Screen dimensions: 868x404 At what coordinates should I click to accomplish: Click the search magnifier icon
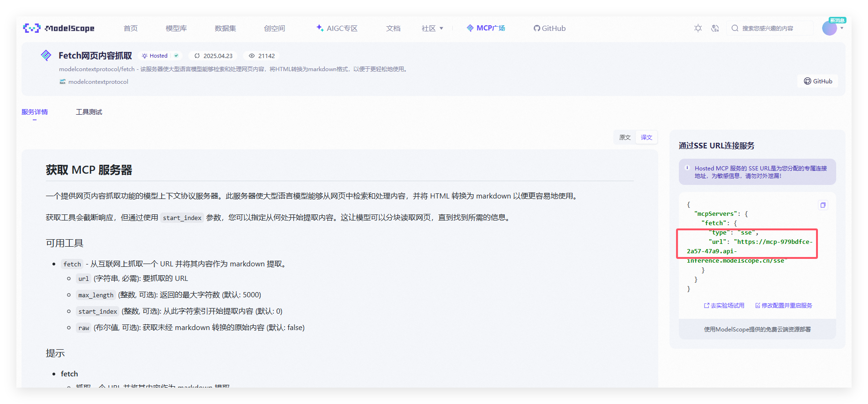pos(735,28)
